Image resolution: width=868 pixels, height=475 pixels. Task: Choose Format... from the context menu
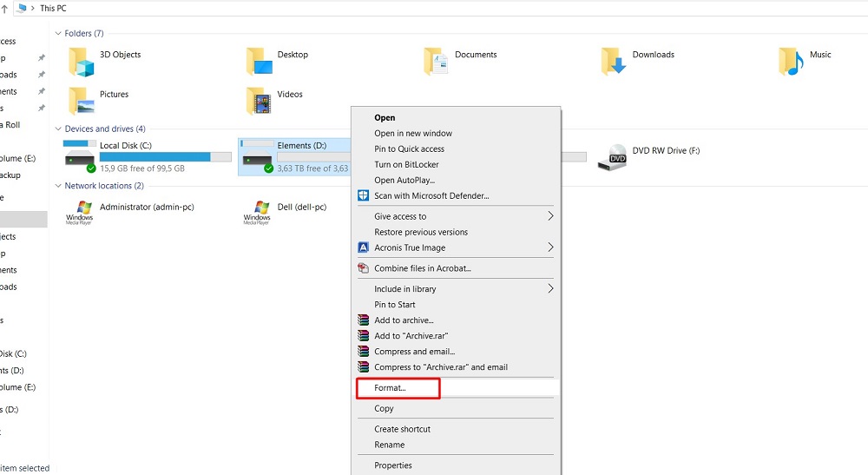pyautogui.click(x=391, y=388)
